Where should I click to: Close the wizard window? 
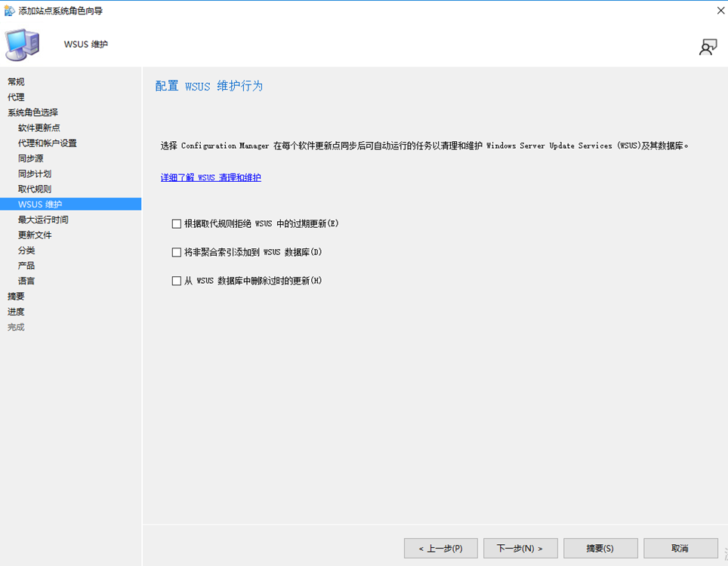click(x=720, y=11)
